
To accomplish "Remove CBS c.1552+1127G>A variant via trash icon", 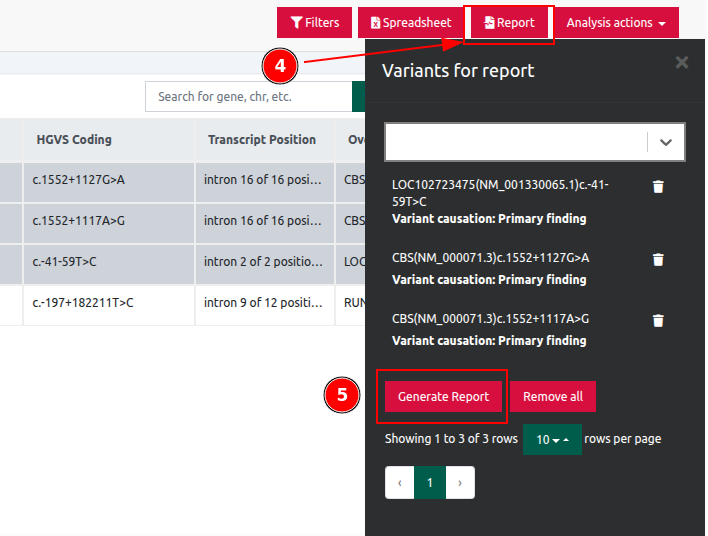I will pos(658,259).
